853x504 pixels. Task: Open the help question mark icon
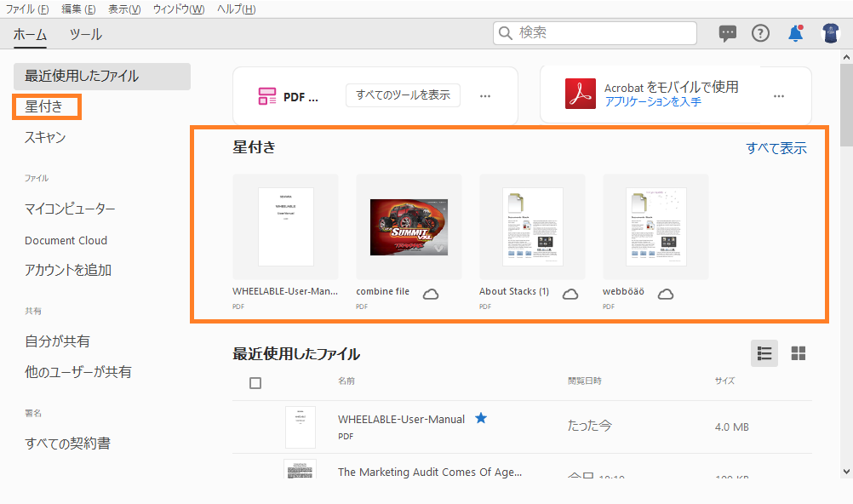pyautogui.click(x=760, y=34)
